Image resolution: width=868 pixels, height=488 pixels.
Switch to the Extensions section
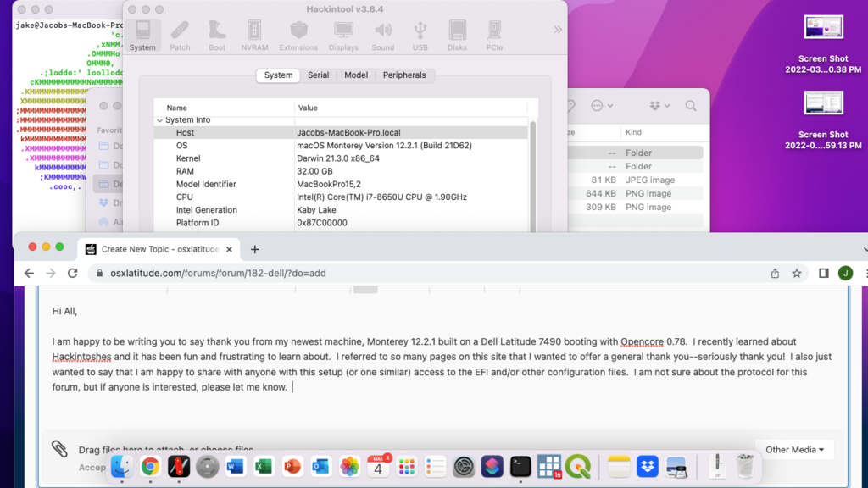point(298,36)
